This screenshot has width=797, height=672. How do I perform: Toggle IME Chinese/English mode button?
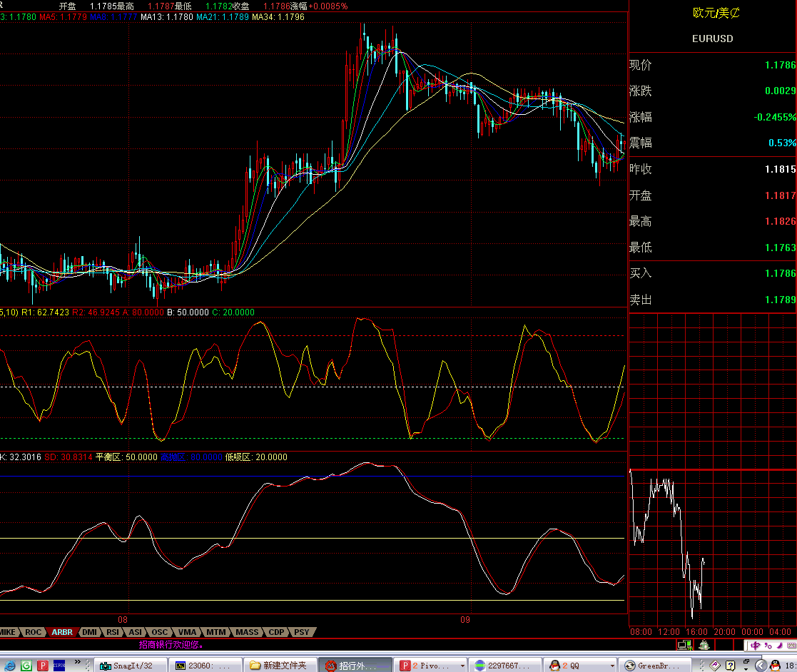[x=755, y=646]
